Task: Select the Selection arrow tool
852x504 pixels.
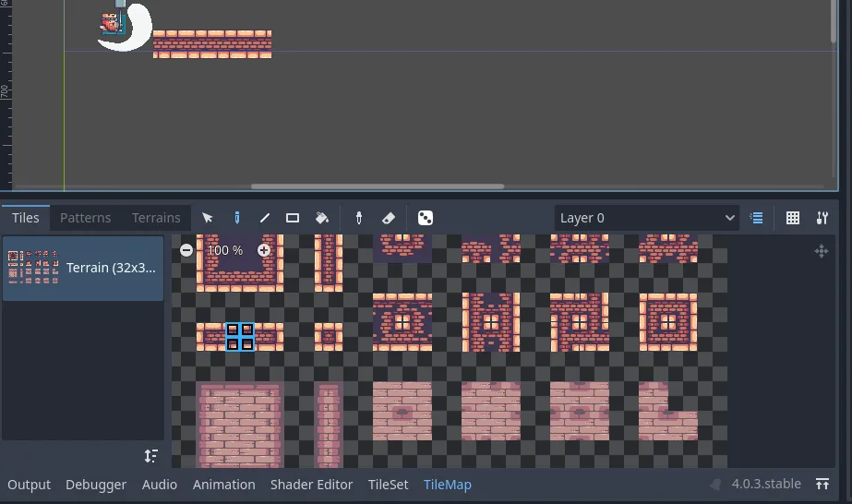Action: coord(207,218)
